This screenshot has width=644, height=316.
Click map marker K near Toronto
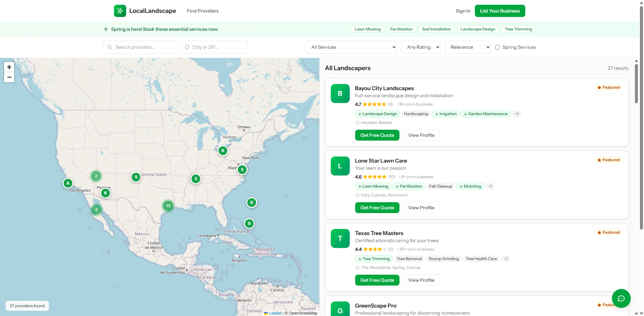click(x=223, y=151)
